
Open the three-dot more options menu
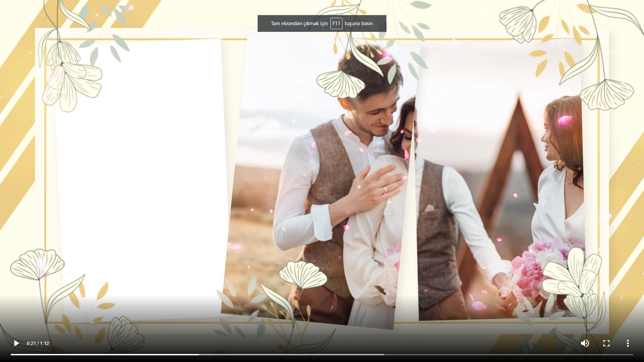pos(628,343)
